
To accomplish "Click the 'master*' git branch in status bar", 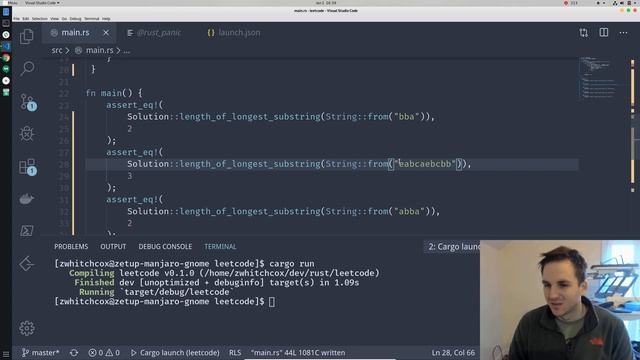I will (x=40, y=353).
